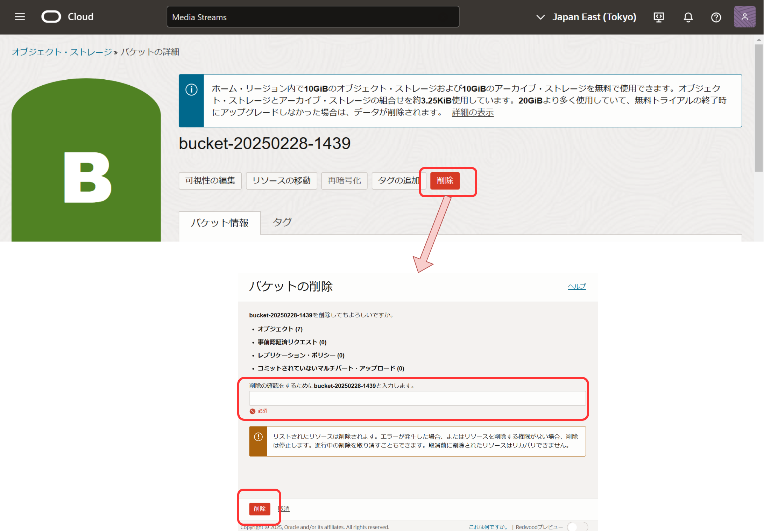The height and width of the screenshot is (532, 764).
Task: Click the 必須 required error icon
Action: 252,411
